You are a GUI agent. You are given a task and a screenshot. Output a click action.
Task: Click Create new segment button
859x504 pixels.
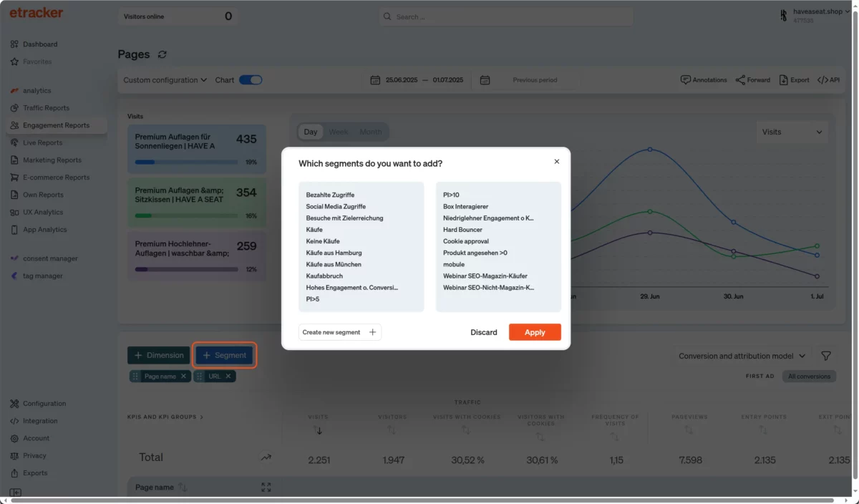click(340, 332)
